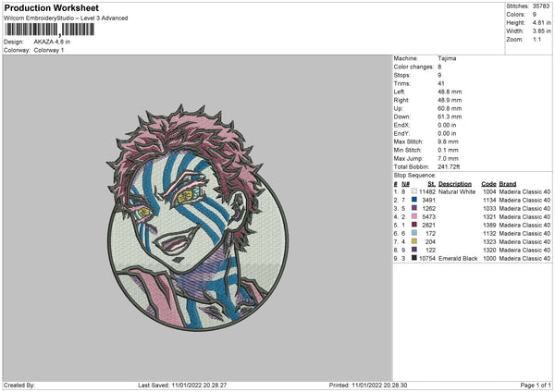Screen dimensions: 555x392
Task: Select the maroon swatch for code 1389
Action: [414, 225]
